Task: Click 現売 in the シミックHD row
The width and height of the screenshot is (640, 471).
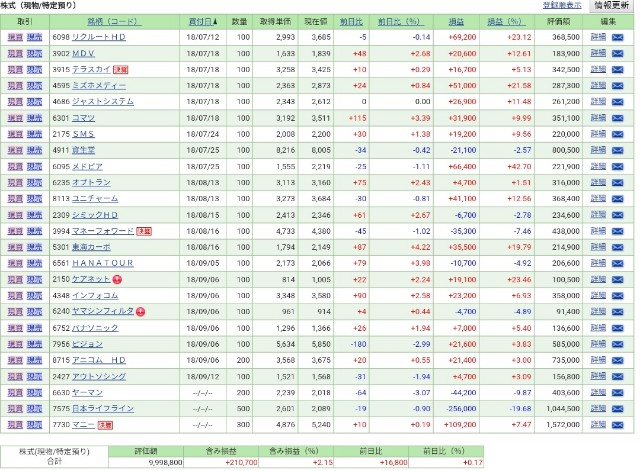Action: (x=34, y=215)
